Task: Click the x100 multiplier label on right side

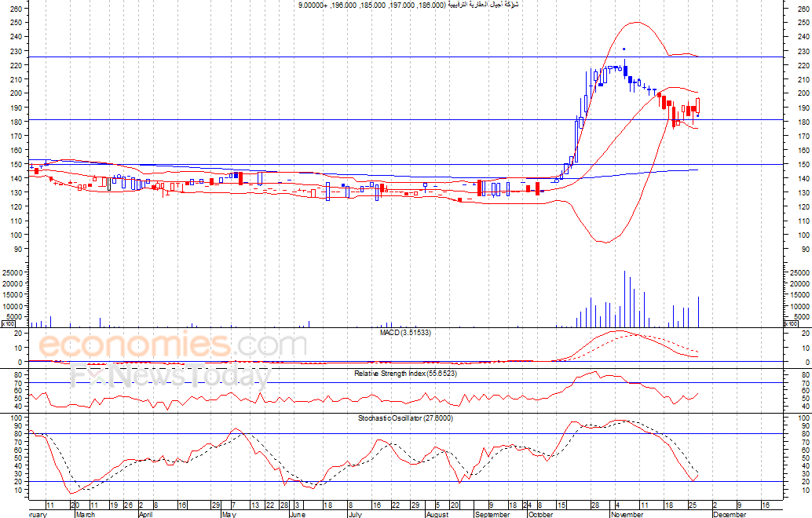Action: [792, 324]
